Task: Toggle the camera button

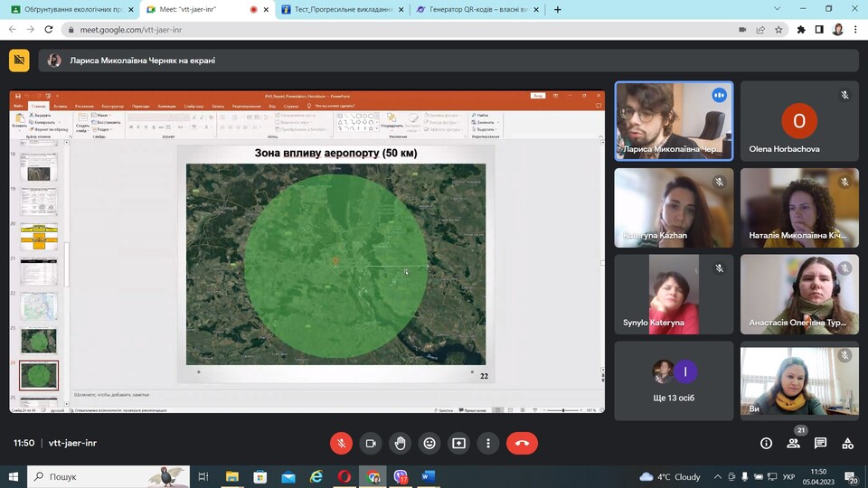Action: tap(370, 443)
